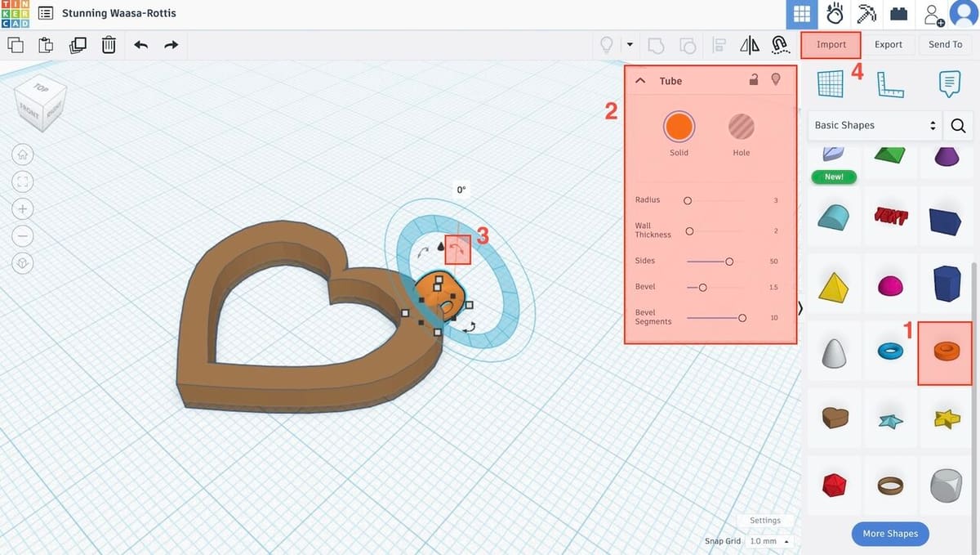
Task: Zoom out of the workplane
Action: [x=23, y=236]
